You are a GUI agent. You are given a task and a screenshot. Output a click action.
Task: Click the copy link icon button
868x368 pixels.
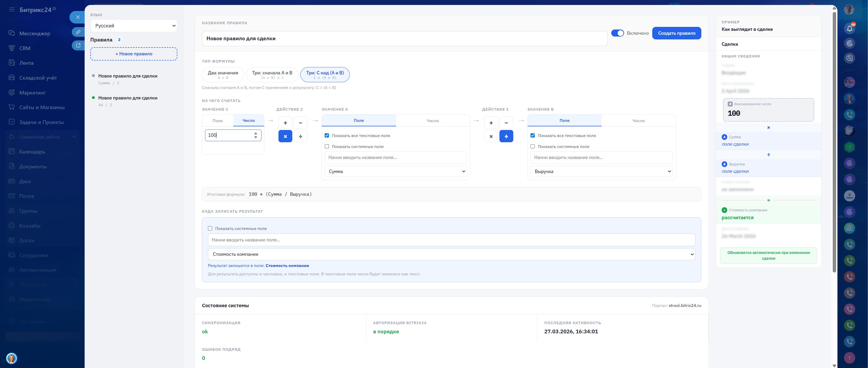click(x=78, y=32)
